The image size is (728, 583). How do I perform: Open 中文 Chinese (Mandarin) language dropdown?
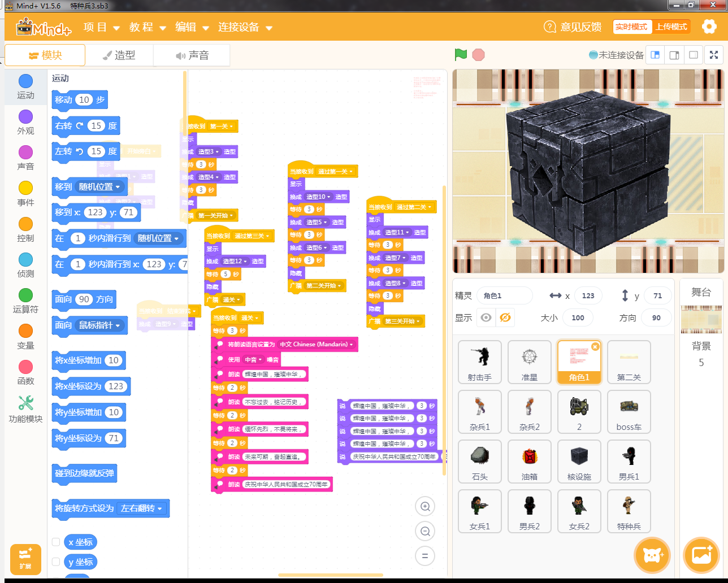317,344
